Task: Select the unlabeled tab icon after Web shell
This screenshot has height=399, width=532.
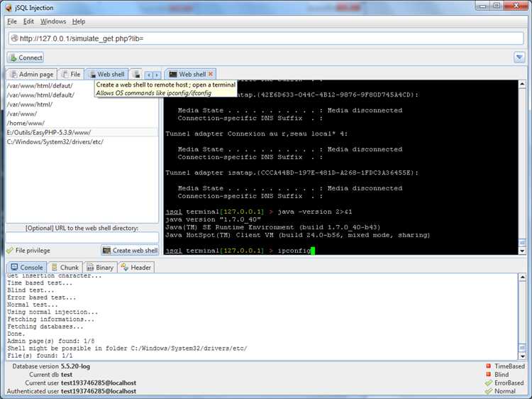Action: pyautogui.click(x=137, y=74)
